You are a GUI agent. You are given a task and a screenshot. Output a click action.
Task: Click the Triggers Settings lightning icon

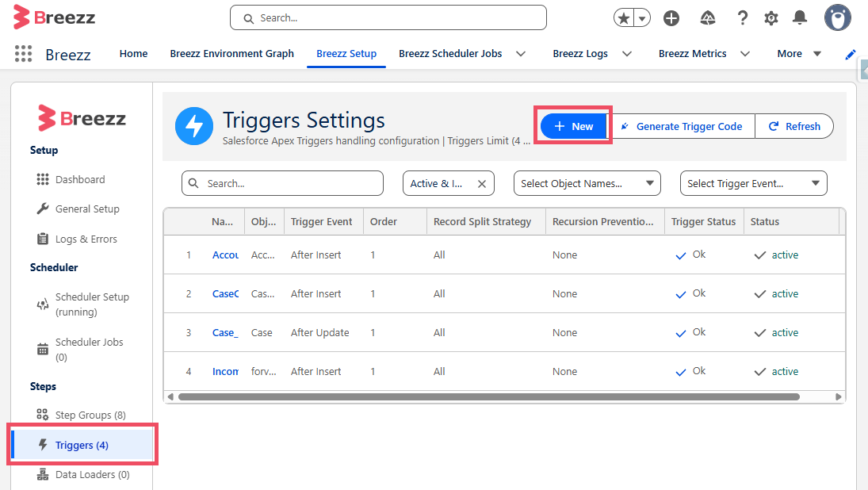coord(193,126)
